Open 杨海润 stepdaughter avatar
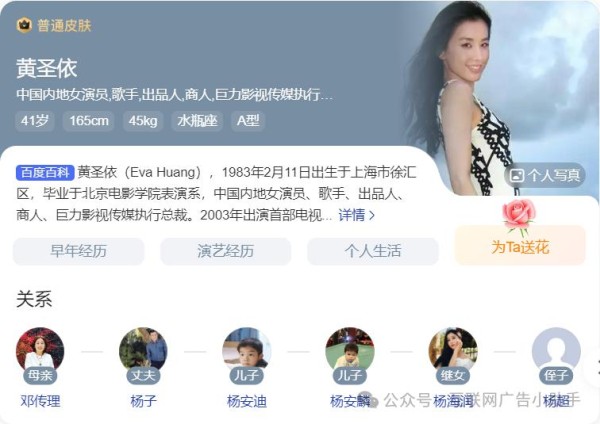The height and width of the screenshot is (424, 600). (453, 351)
